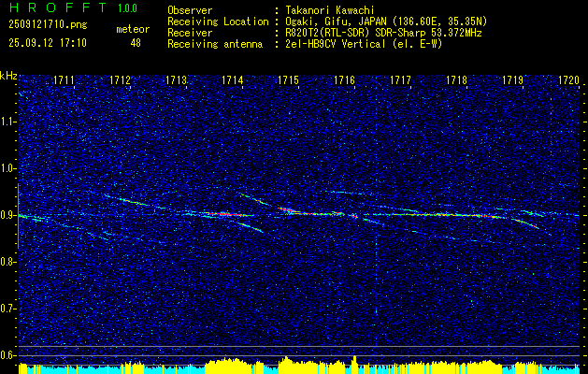Click the 1712 time marker
The image size is (588, 374).
[x=120, y=79]
